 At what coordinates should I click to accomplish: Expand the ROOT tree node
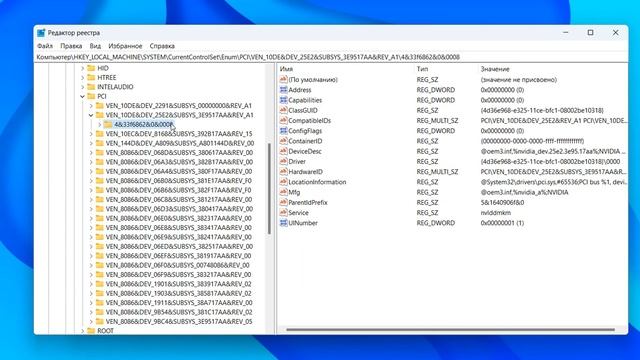coord(83,331)
